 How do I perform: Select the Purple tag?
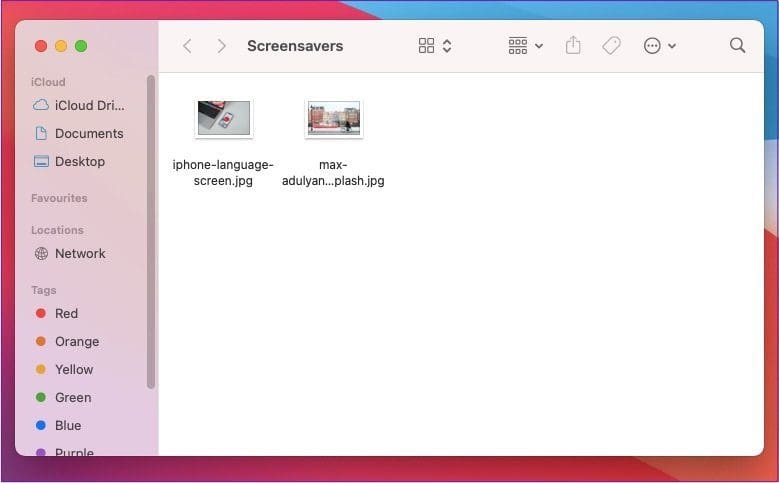[x=65, y=451]
